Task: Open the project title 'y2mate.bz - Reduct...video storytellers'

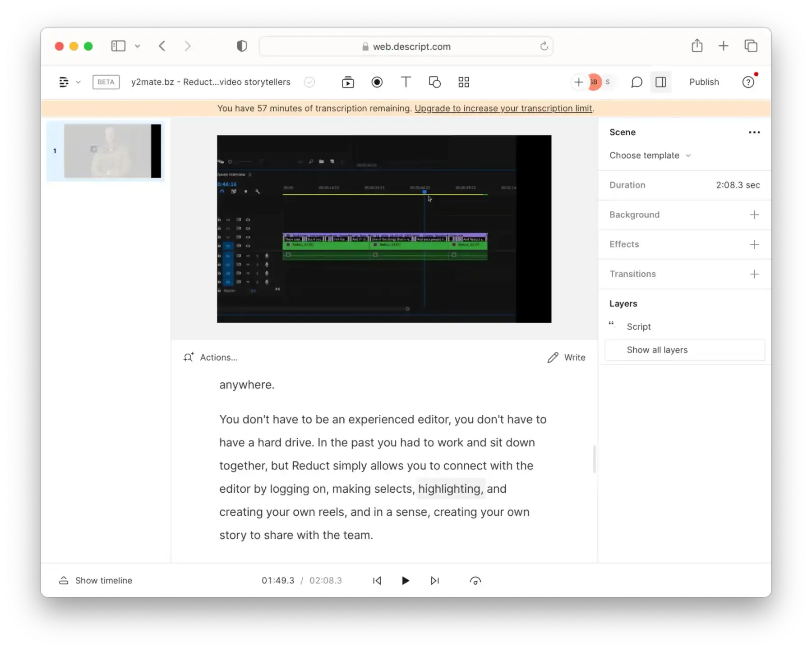Action: (x=211, y=82)
